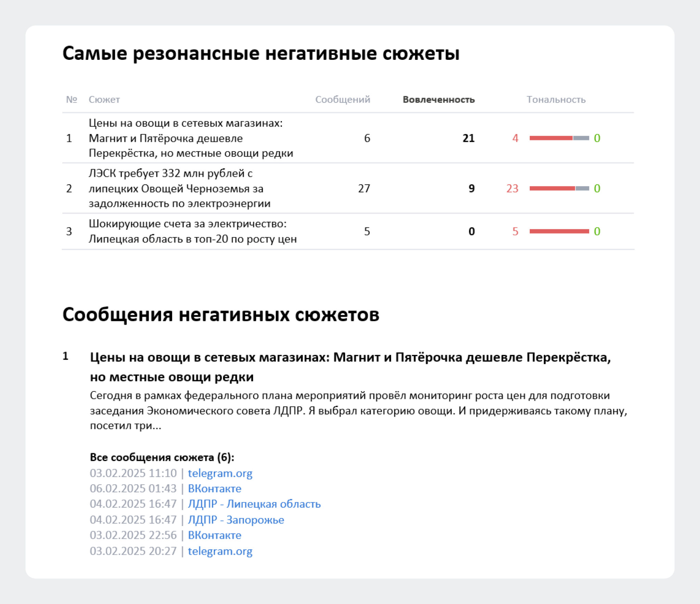This screenshot has width=700, height=604.
Task: Select the tonality bar for the ЛЭСК story
Action: pos(559,188)
